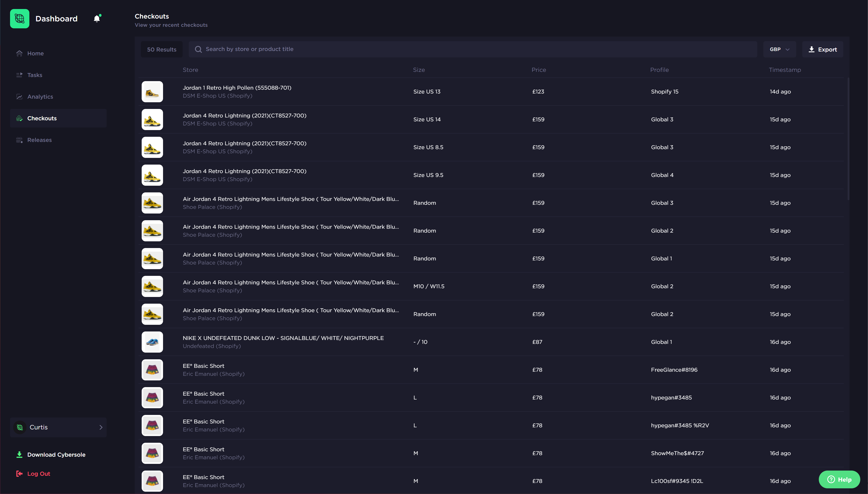Screen dimensions: 868x494
Task: Click the Help question mark icon
Action: (831, 479)
